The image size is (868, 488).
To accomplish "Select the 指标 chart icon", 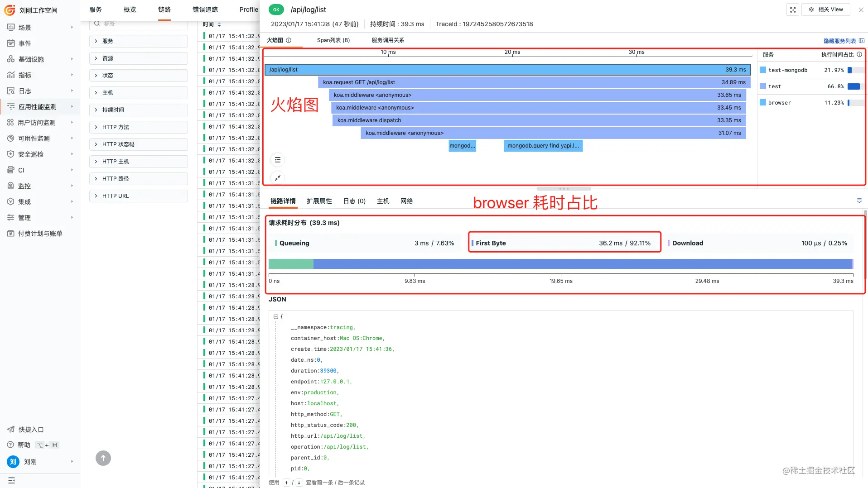I will (11, 75).
